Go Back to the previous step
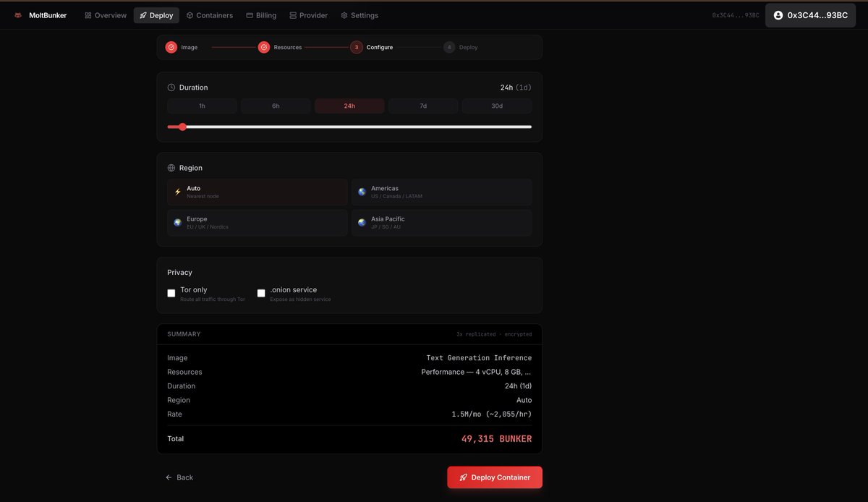Screen dimensions: 868x502 point(179,477)
